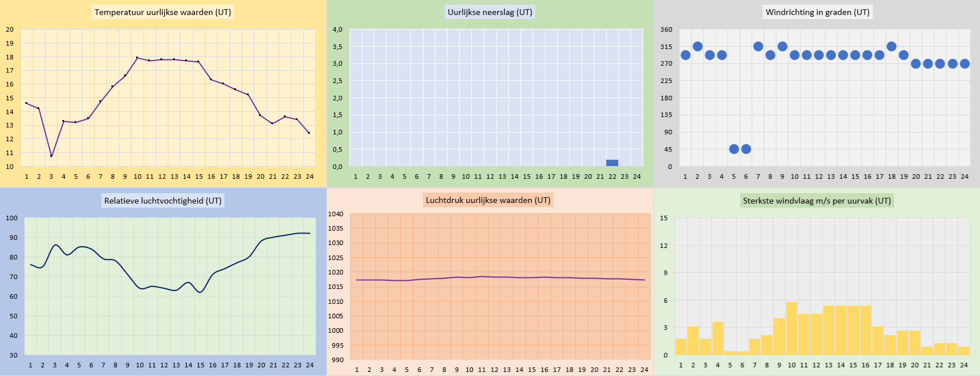Click the temperature peak point at hour 10
The height and width of the screenshot is (376, 980).
(137, 58)
